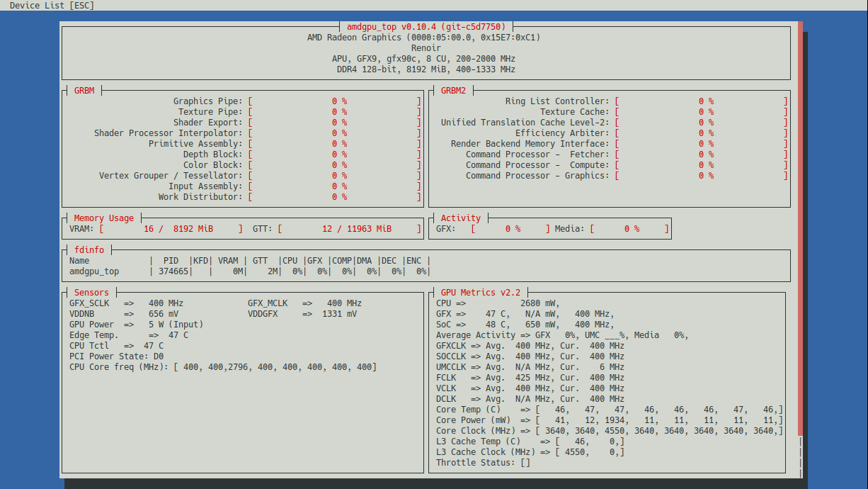The height and width of the screenshot is (489, 868).
Task: Click the Vertex Grouper / Tessellator label
Action: click(171, 176)
